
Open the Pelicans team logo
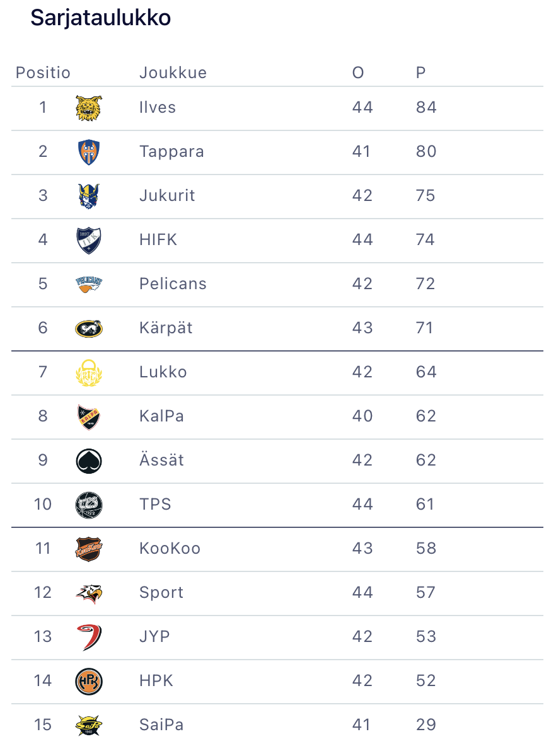(x=88, y=284)
